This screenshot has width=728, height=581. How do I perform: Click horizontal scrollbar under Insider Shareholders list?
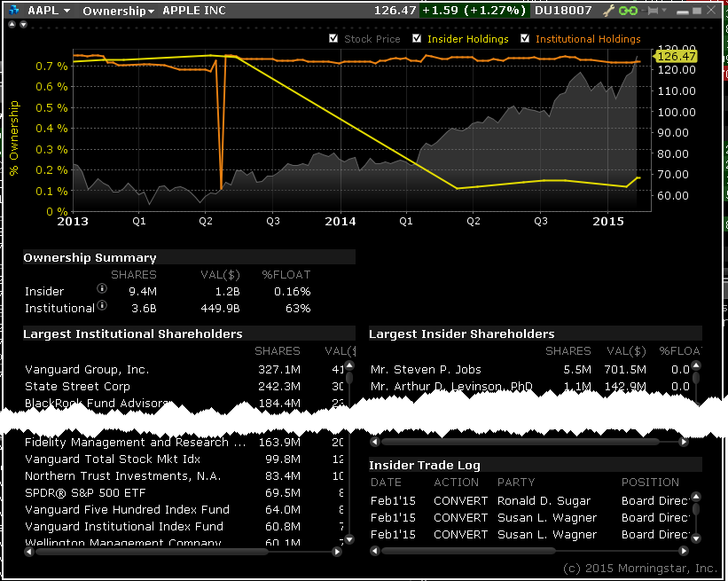(520, 442)
